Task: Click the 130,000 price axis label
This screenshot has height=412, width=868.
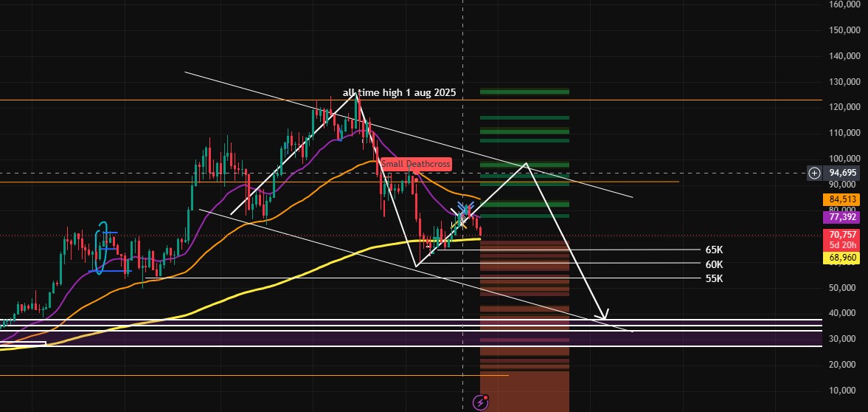Action: [844, 81]
